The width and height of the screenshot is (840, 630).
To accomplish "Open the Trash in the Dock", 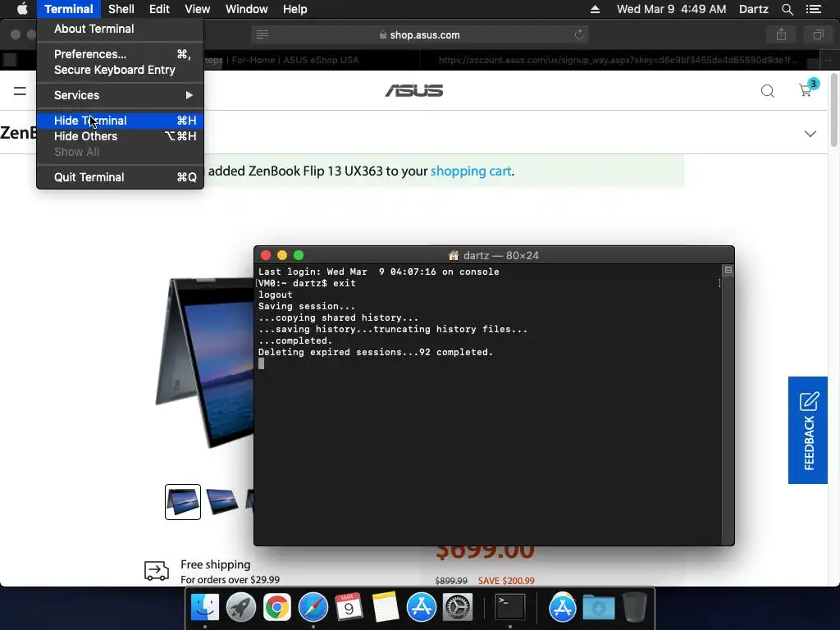I will [634, 608].
